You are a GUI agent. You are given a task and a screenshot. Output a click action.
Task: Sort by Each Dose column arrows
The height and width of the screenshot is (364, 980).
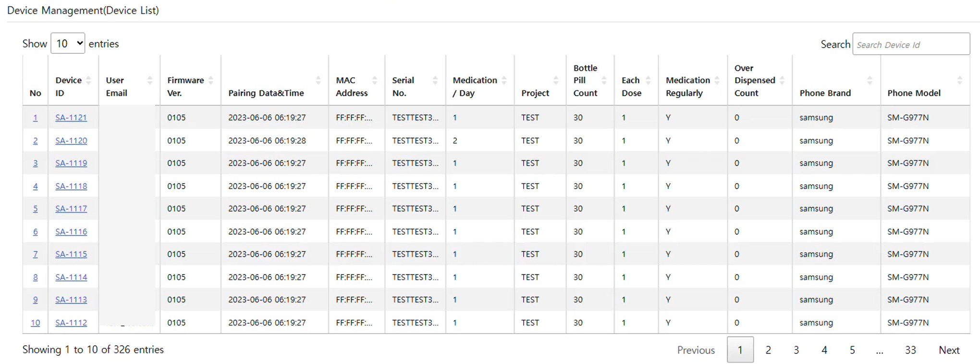[x=648, y=80]
